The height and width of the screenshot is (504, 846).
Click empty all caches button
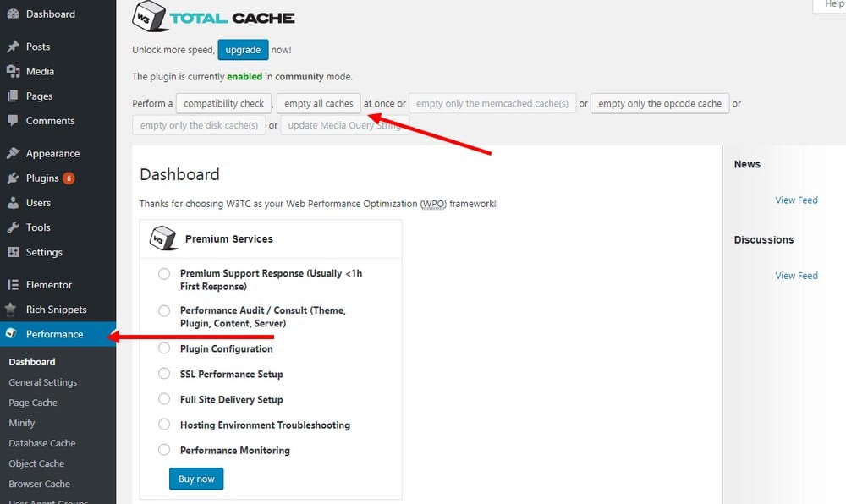(318, 103)
